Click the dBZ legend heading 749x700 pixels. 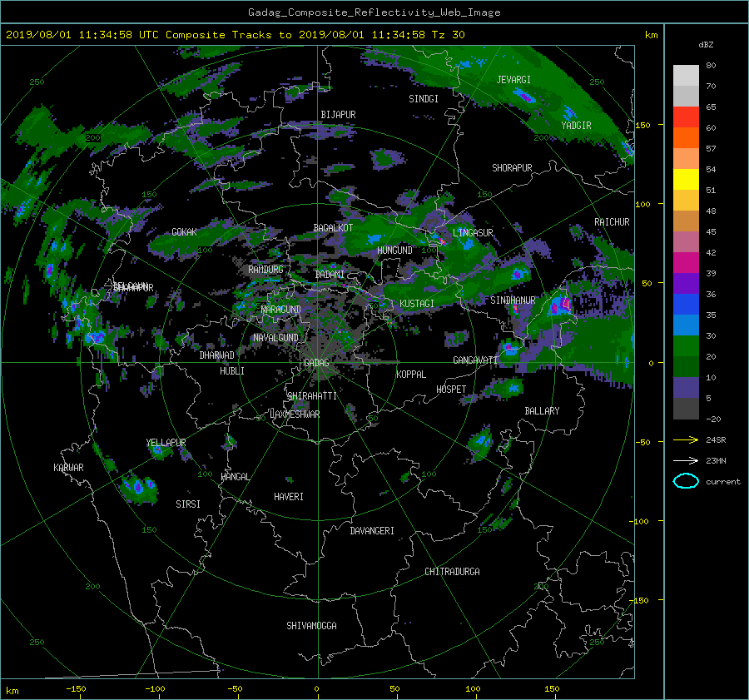(706, 45)
